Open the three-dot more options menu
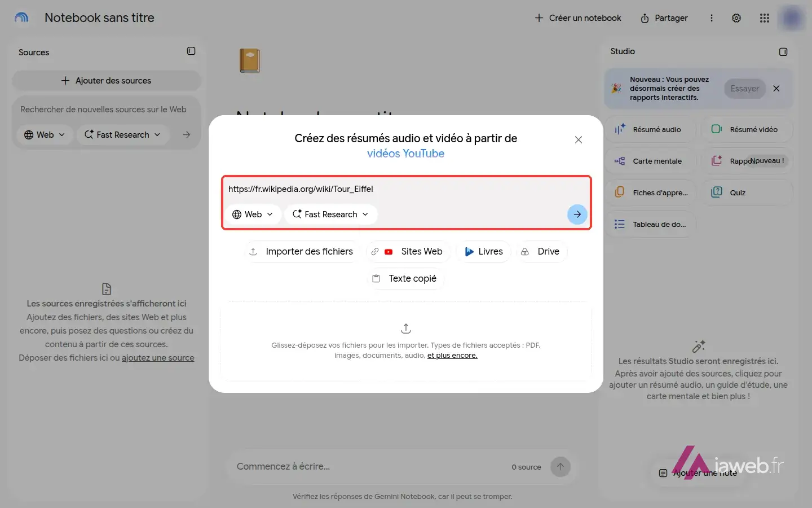Image resolution: width=812 pixels, height=508 pixels. [712, 18]
